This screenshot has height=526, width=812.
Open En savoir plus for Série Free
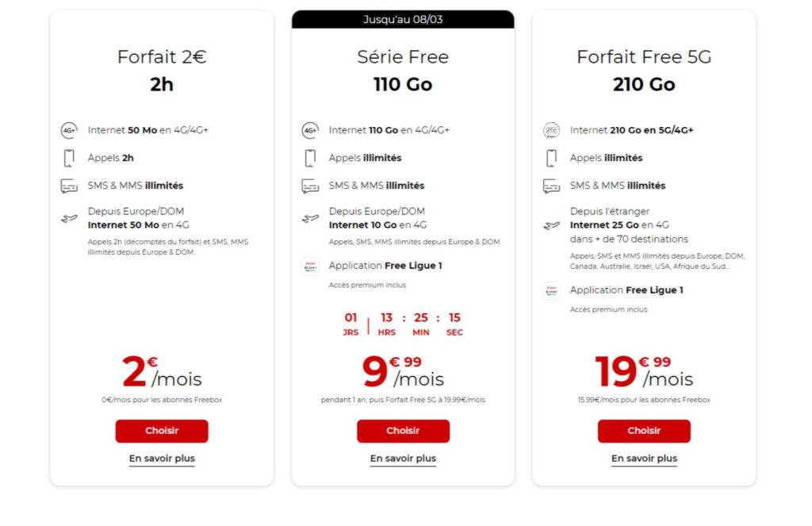point(403,459)
